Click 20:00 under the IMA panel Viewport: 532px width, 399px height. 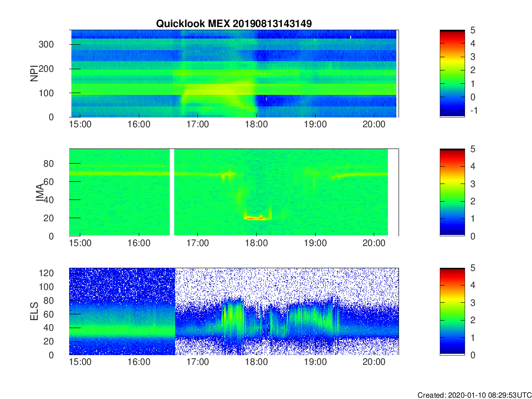[374, 244]
